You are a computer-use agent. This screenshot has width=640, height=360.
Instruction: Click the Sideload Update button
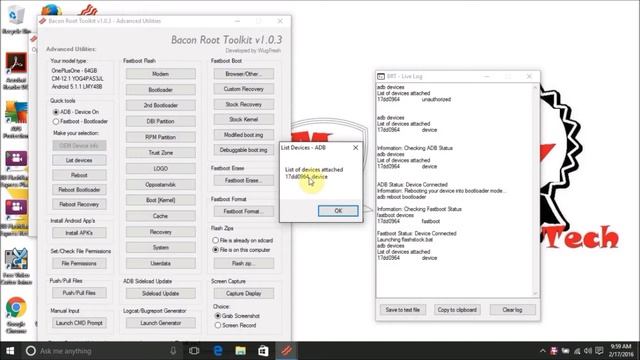[160, 293]
